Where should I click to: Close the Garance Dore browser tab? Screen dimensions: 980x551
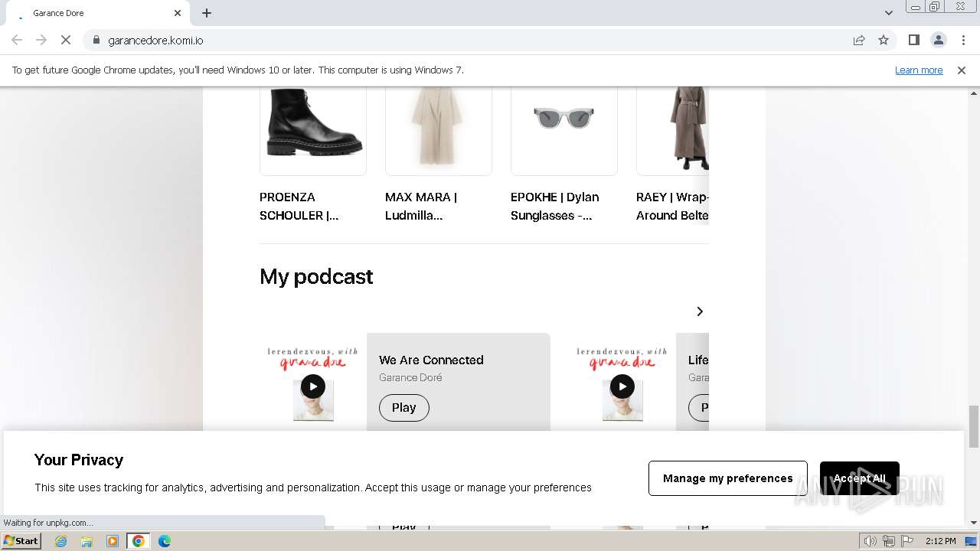click(x=178, y=13)
